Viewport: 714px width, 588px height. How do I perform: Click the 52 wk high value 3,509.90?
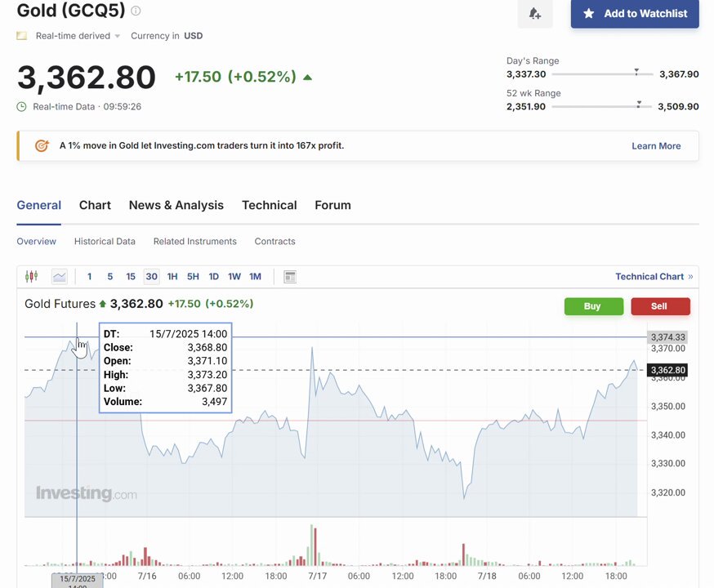678,106
